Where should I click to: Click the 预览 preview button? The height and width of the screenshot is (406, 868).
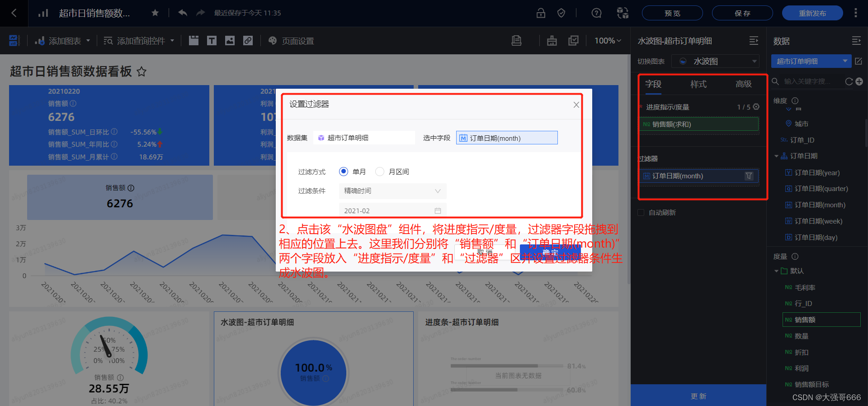click(672, 13)
